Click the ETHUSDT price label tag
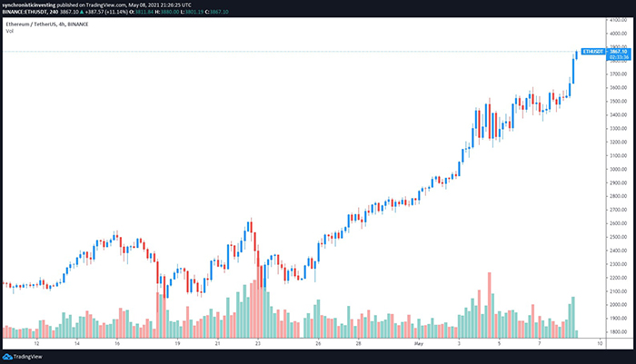Image resolution: width=636 pixels, height=364 pixels. point(591,53)
